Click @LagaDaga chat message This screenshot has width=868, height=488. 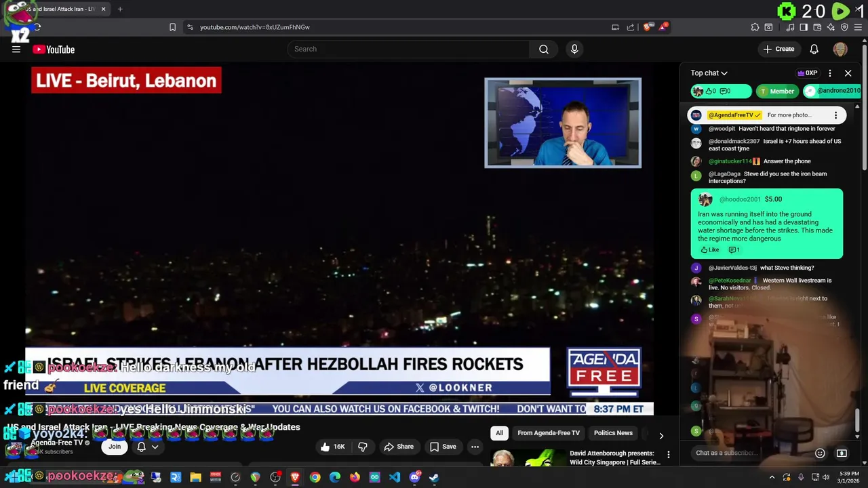tap(767, 178)
